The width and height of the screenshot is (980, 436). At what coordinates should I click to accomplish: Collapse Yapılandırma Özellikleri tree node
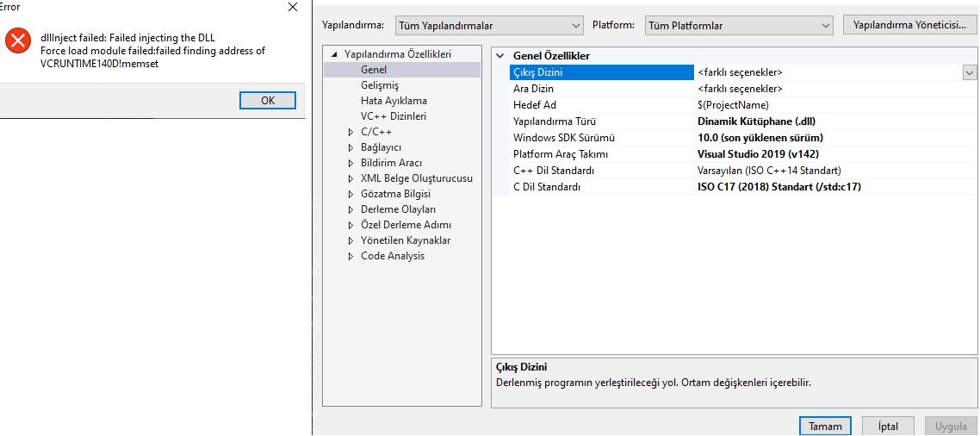coord(334,54)
